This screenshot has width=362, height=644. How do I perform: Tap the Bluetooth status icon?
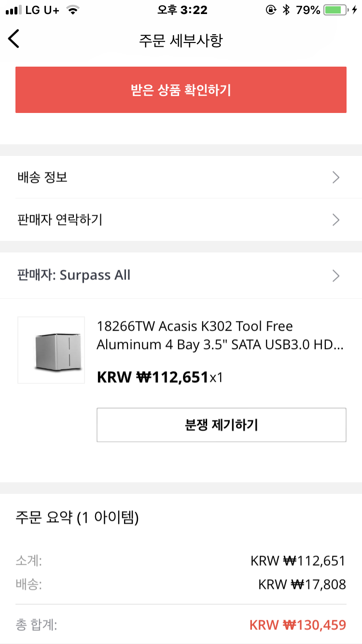[286, 10]
